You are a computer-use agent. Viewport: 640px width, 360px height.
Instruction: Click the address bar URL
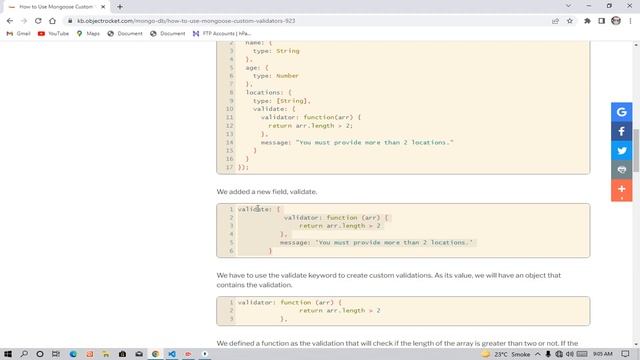186,21
